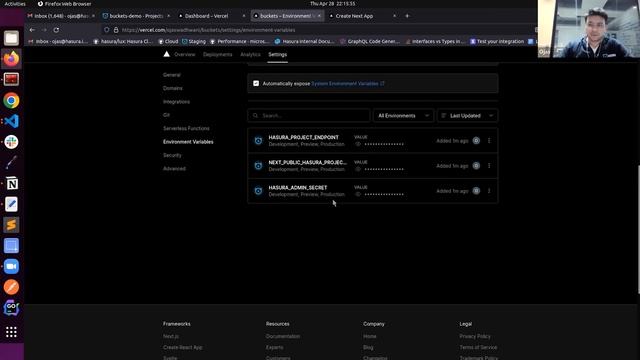Open Documentation footer link
640x360 pixels.
pyautogui.click(x=283, y=336)
